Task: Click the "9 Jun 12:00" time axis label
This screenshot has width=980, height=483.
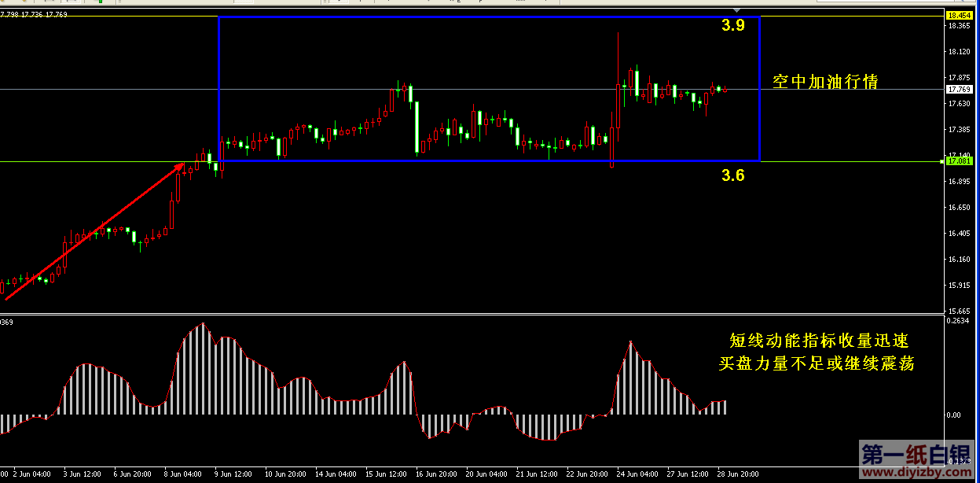Action: coord(233,474)
